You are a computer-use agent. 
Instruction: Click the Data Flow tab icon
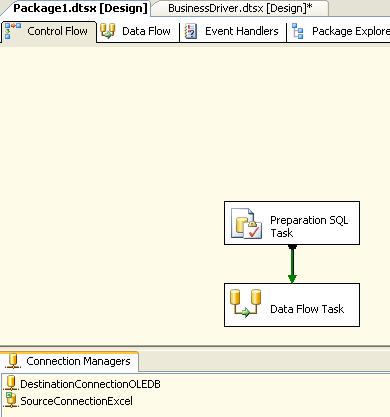click(x=108, y=31)
